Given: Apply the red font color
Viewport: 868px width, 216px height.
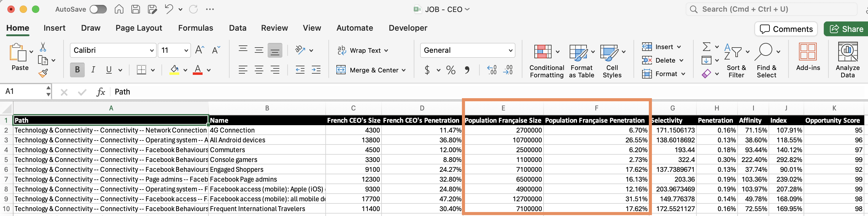Looking at the screenshot, I should click(198, 70).
